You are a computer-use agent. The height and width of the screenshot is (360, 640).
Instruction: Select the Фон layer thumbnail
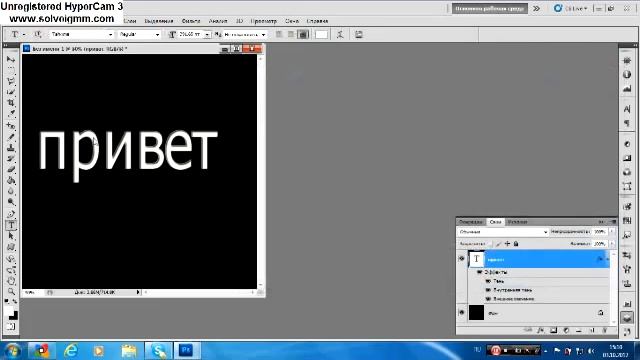(476, 313)
